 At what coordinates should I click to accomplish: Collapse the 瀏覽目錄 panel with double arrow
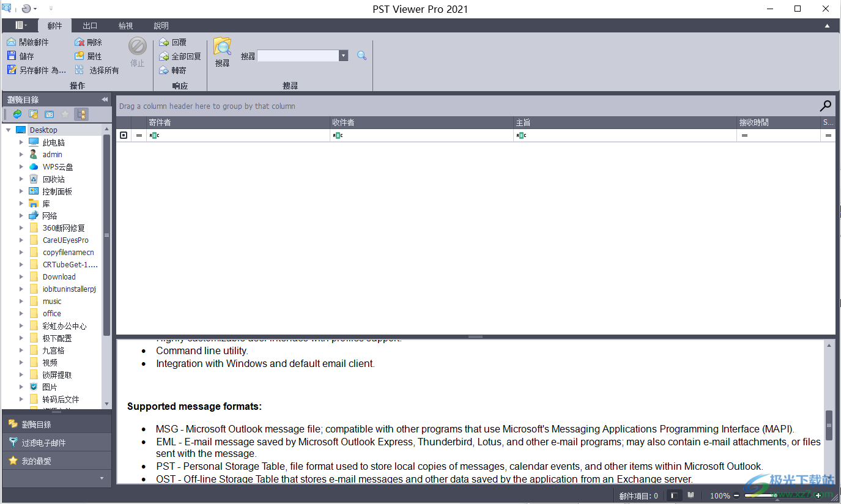coord(105,99)
